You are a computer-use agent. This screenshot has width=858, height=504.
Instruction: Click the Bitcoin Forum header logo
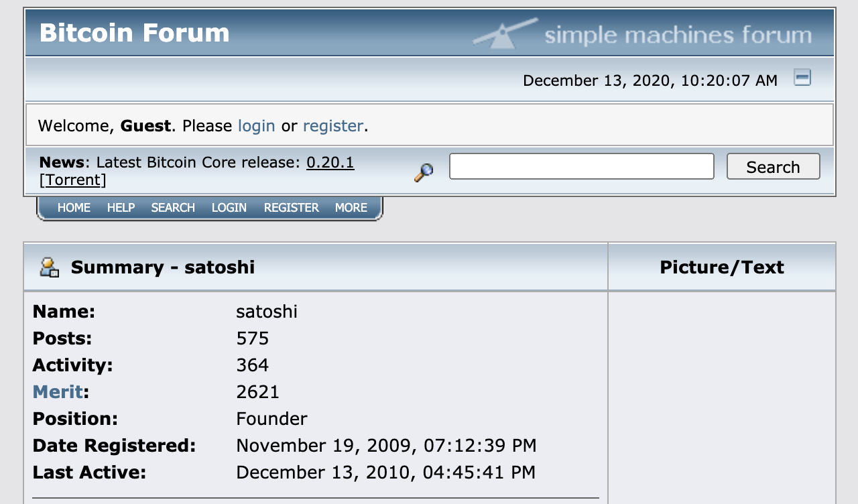tap(133, 32)
